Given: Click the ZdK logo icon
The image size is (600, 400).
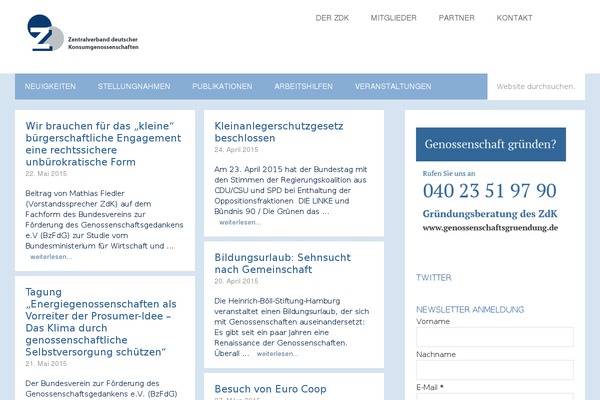Looking at the screenshot, I should pos(45,33).
